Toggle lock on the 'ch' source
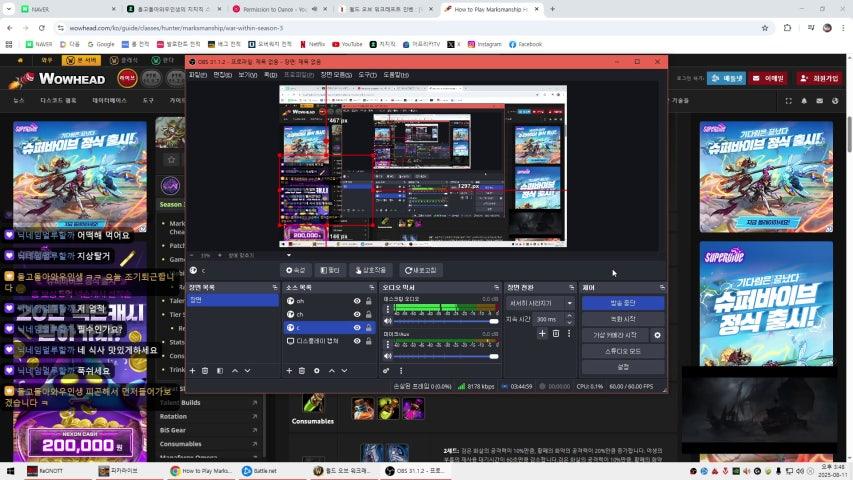Viewport: 853px width, 480px height. click(x=369, y=314)
